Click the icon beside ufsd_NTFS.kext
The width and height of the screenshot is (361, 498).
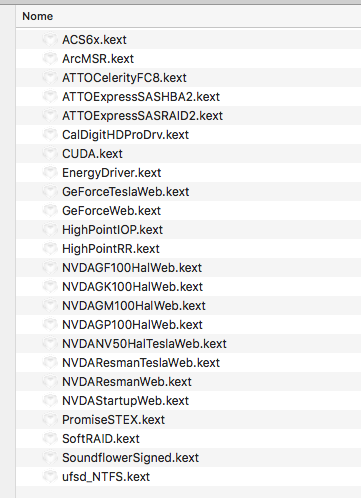coord(50,476)
